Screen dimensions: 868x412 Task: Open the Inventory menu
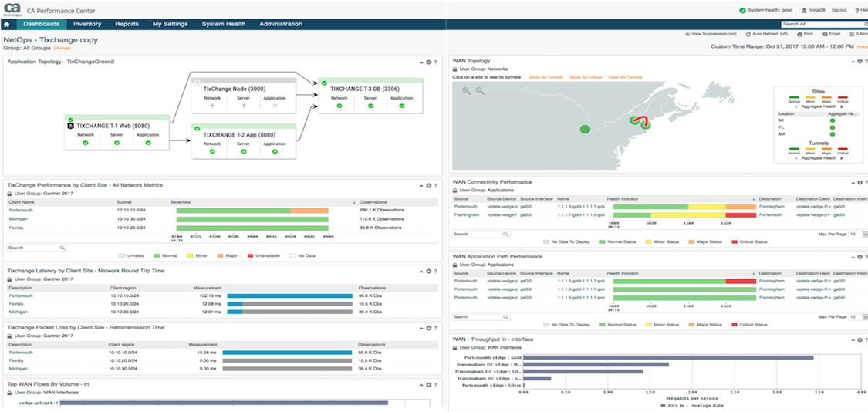click(x=87, y=25)
